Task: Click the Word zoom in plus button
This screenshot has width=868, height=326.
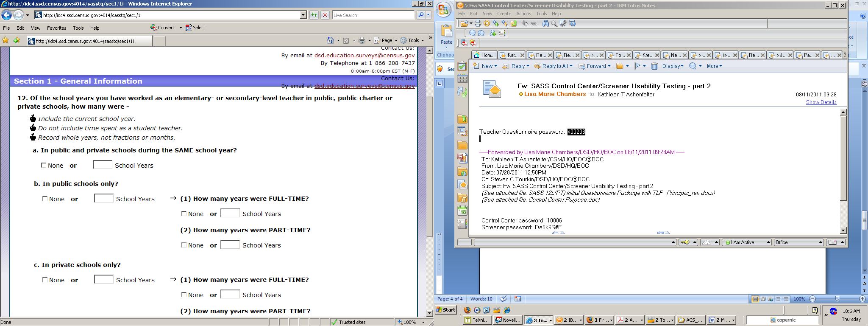Action: (862, 299)
